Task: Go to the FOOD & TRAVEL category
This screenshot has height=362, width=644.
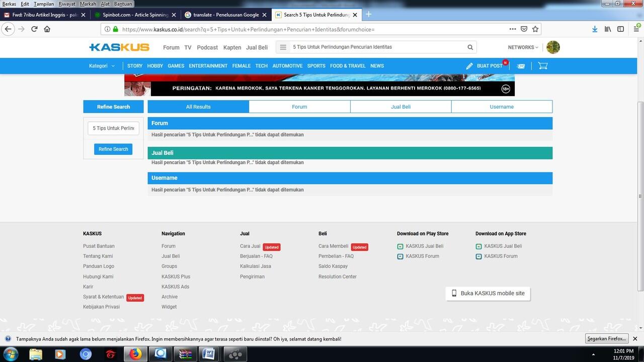Action: point(348,66)
